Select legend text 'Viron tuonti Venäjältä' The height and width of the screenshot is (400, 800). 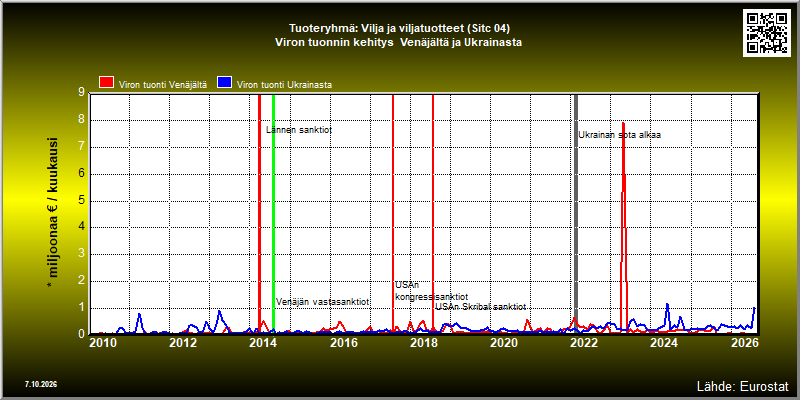(163, 85)
